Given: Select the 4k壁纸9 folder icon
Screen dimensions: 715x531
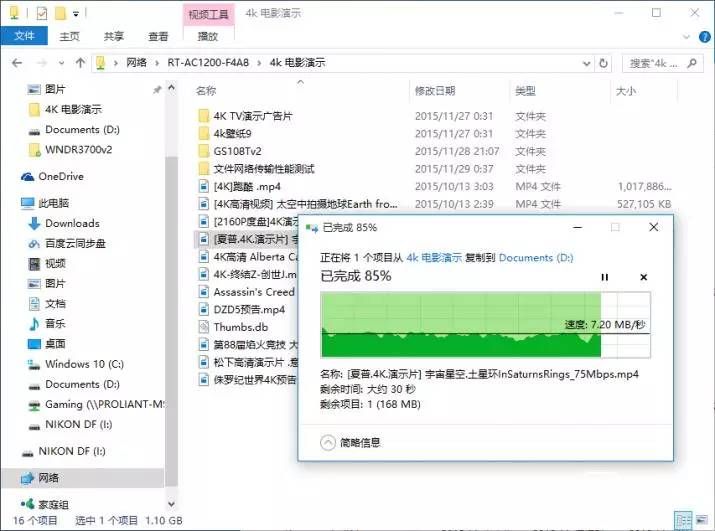Looking at the screenshot, I should click(x=204, y=134).
